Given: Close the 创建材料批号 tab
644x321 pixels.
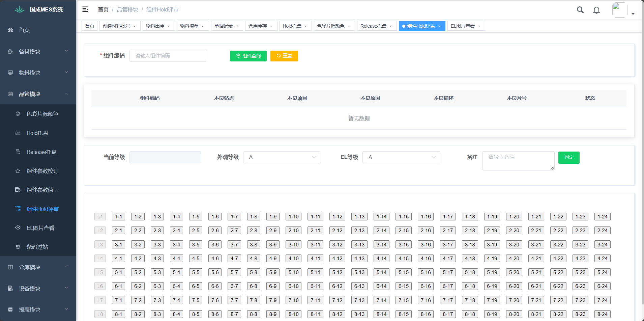Looking at the screenshot, I should click(135, 26).
